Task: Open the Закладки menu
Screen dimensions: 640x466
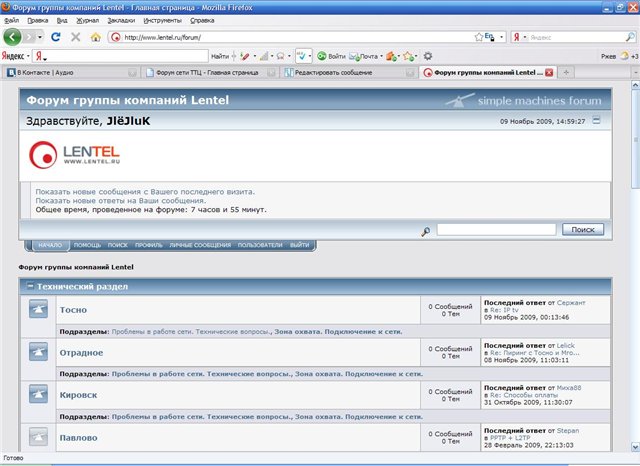Action: click(x=121, y=20)
